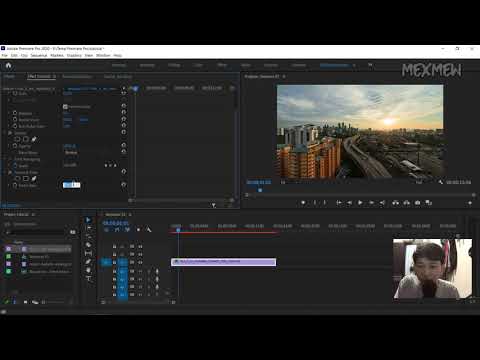Select the Track Select Forward tool
The height and width of the screenshot is (360, 480).
pos(89,228)
